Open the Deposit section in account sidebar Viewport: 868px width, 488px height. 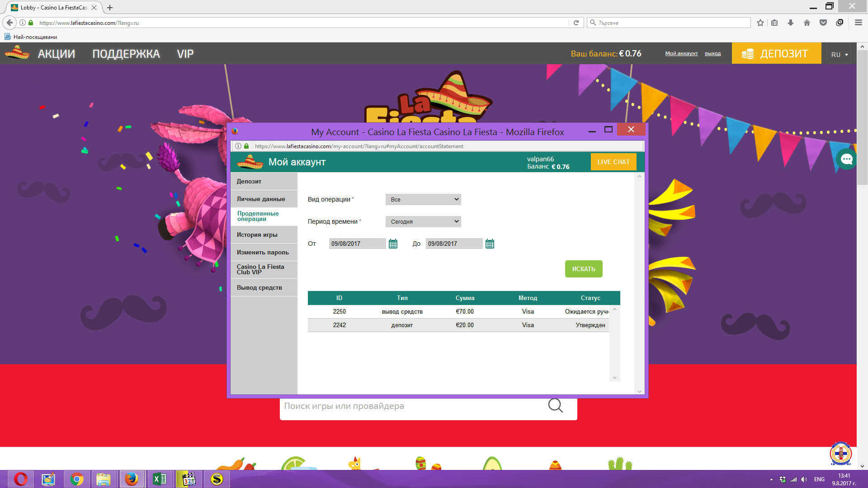264,181
